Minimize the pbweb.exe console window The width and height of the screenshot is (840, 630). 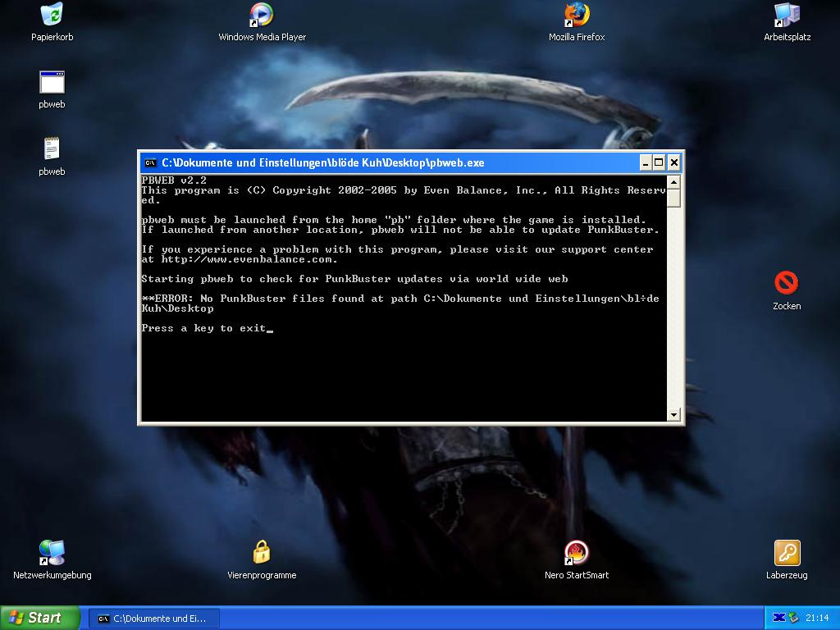pyautogui.click(x=646, y=163)
